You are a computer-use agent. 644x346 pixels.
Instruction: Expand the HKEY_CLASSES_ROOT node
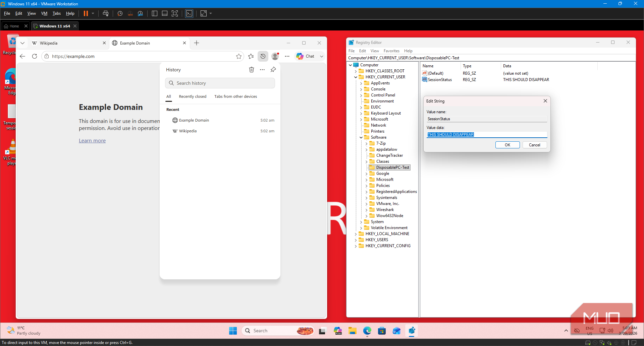pos(356,71)
